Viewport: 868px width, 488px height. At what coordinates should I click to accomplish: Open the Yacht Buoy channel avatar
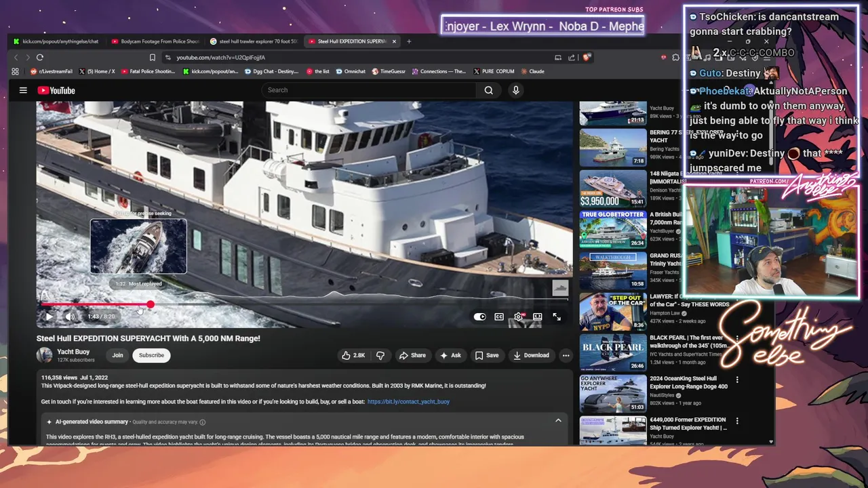[x=44, y=355]
